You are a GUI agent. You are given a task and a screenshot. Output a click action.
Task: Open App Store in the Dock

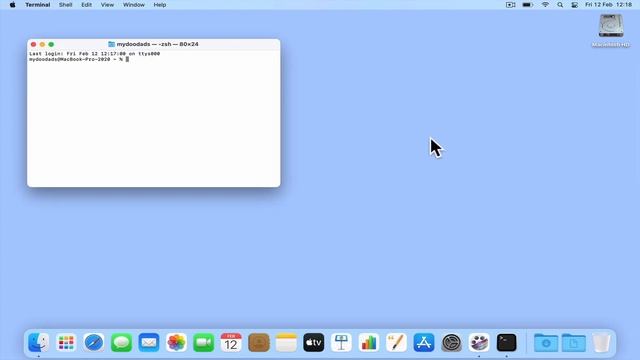point(424,342)
